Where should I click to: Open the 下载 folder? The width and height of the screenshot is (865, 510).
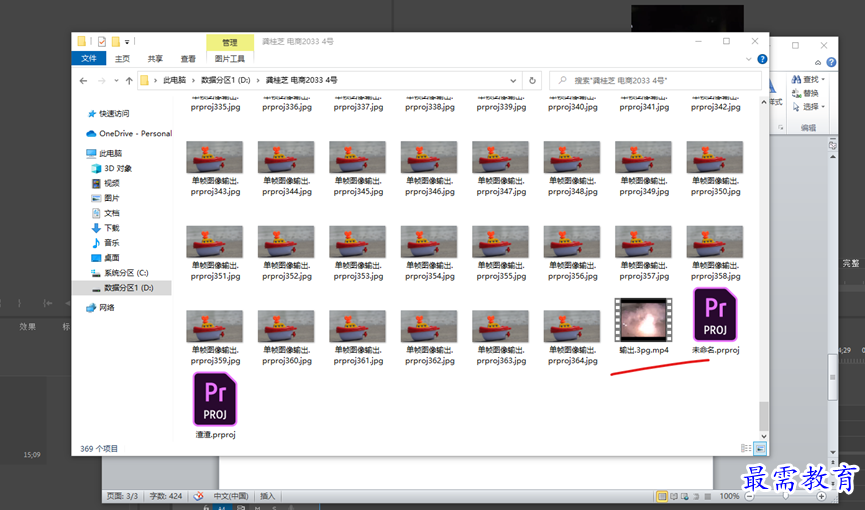112,228
